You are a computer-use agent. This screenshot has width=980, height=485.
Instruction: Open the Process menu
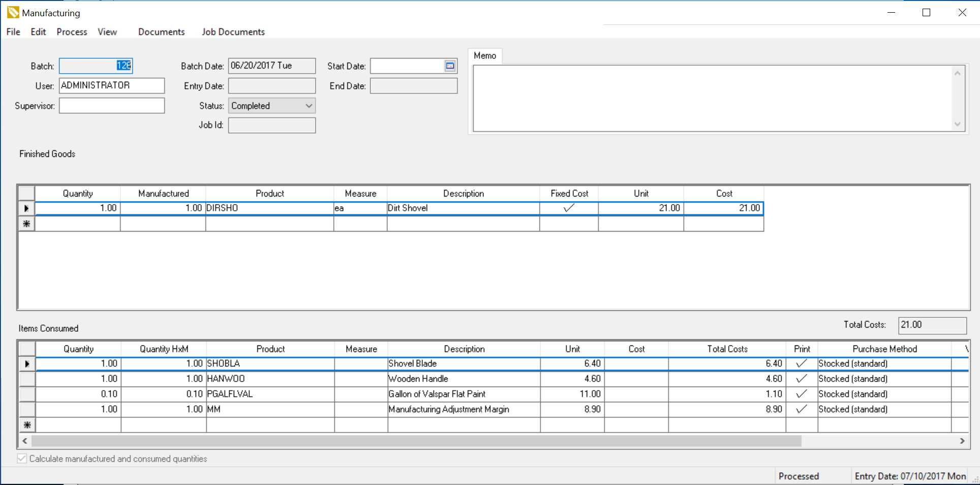(72, 31)
